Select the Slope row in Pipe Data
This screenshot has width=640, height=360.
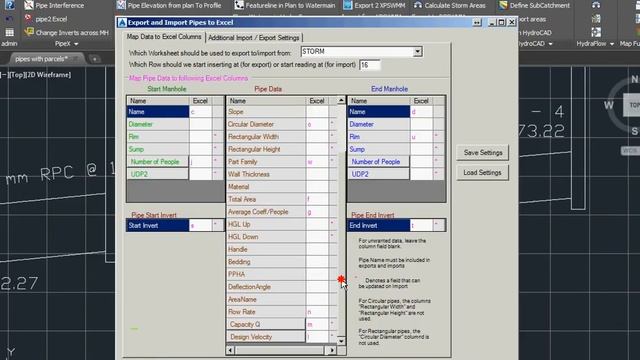[266, 112]
